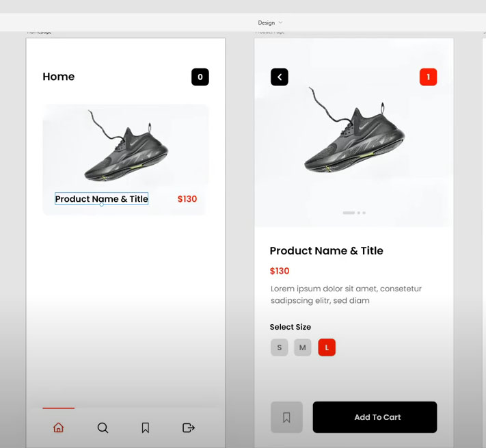
Task: Click the Add To Cart button
Action: (375, 417)
